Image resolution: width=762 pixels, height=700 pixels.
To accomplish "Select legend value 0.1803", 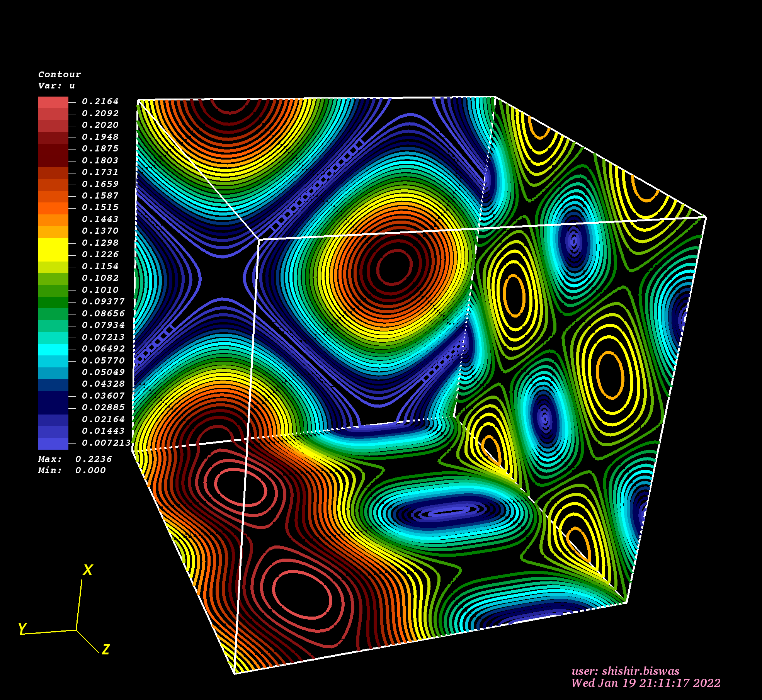I will (100, 161).
